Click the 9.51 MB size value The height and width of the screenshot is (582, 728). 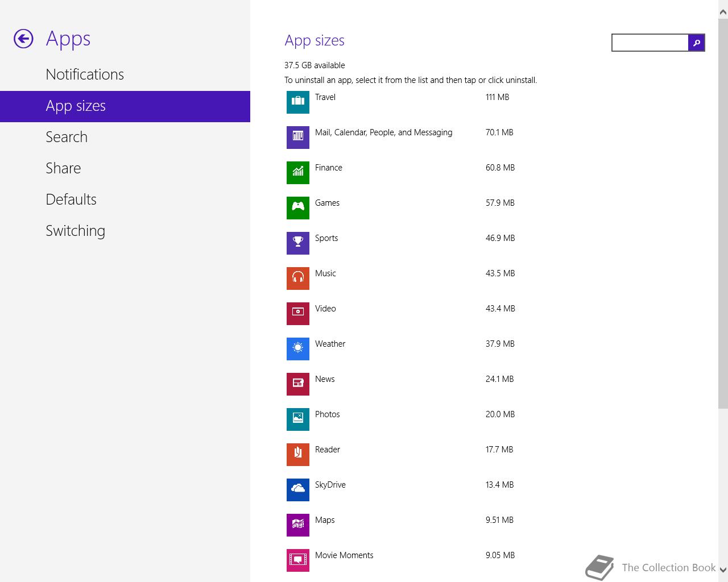click(500, 520)
